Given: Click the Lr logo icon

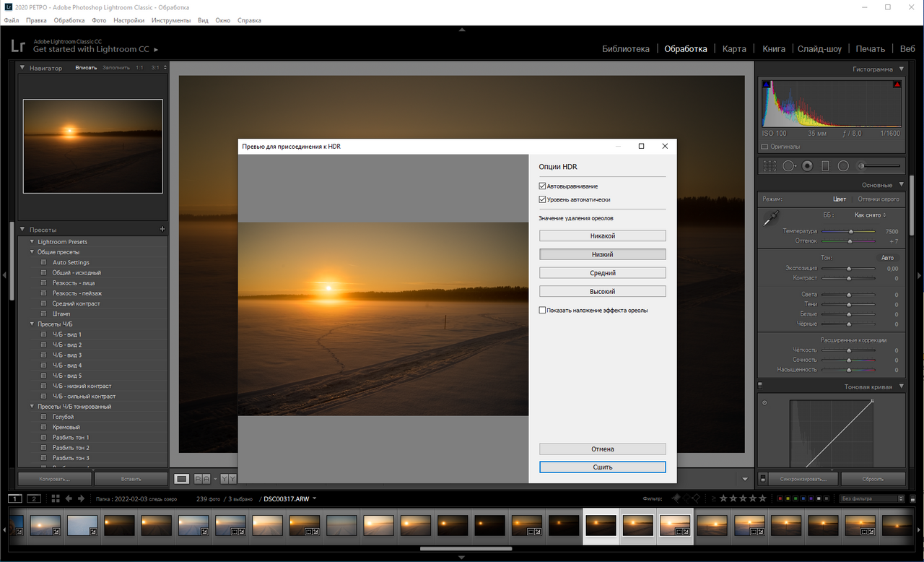Looking at the screenshot, I should [x=18, y=47].
